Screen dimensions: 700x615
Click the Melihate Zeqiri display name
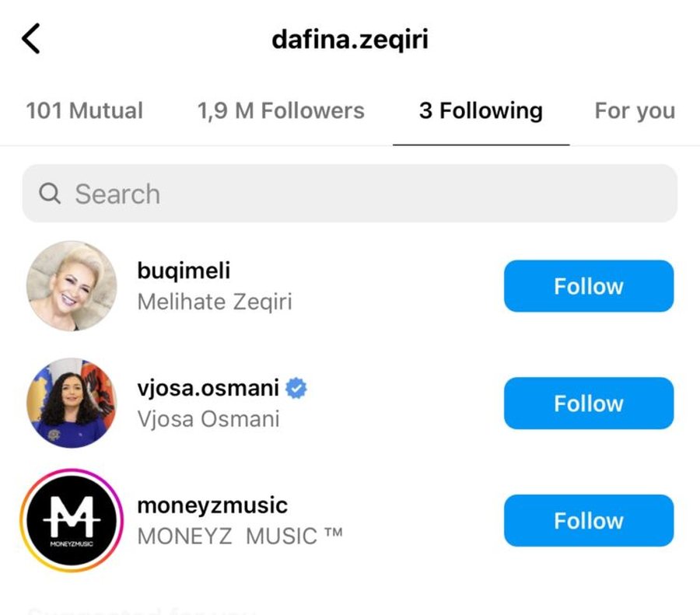click(215, 302)
